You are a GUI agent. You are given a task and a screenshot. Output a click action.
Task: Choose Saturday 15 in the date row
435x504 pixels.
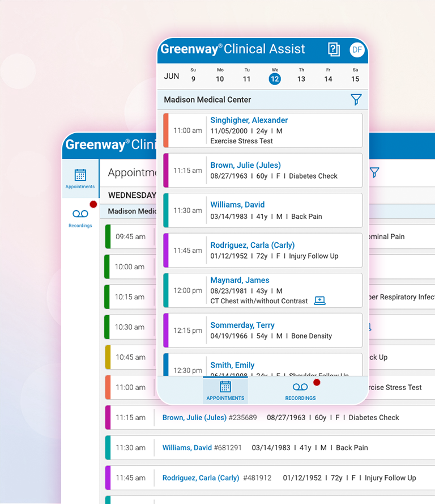coord(355,78)
